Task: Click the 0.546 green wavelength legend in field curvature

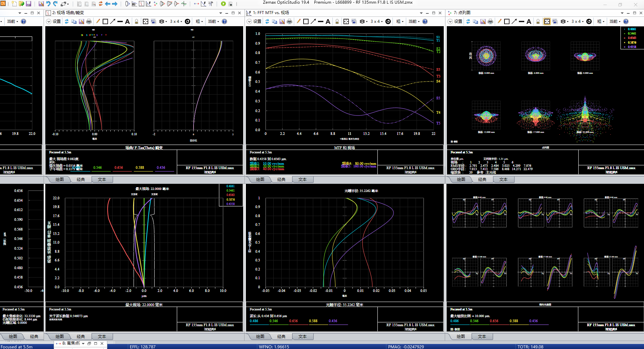Action: click(98, 168)
